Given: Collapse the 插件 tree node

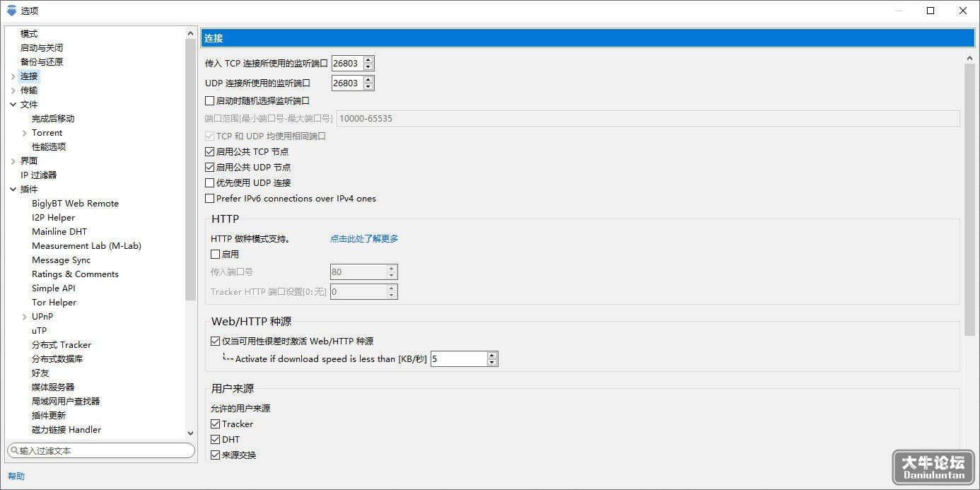Looking at the screenshot, I should coord(13,189).
